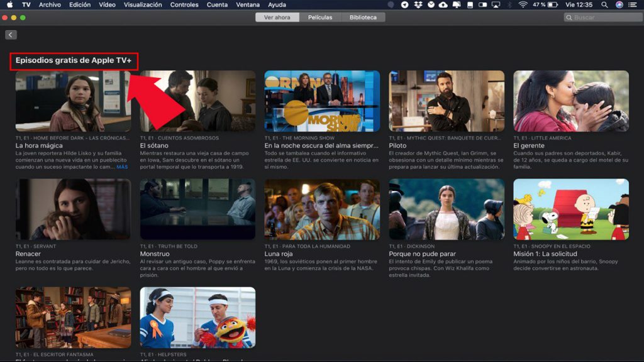Screen dimensions: 644x362
Task: Click the T1, E1 · HELPSTERS label
Action: [163, 354]
